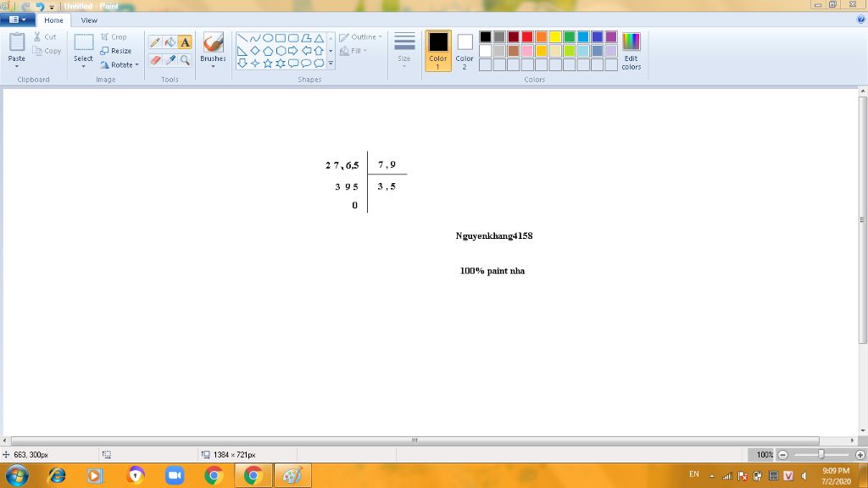
Task: Click the 100% zoom level text
Action: 764,455
